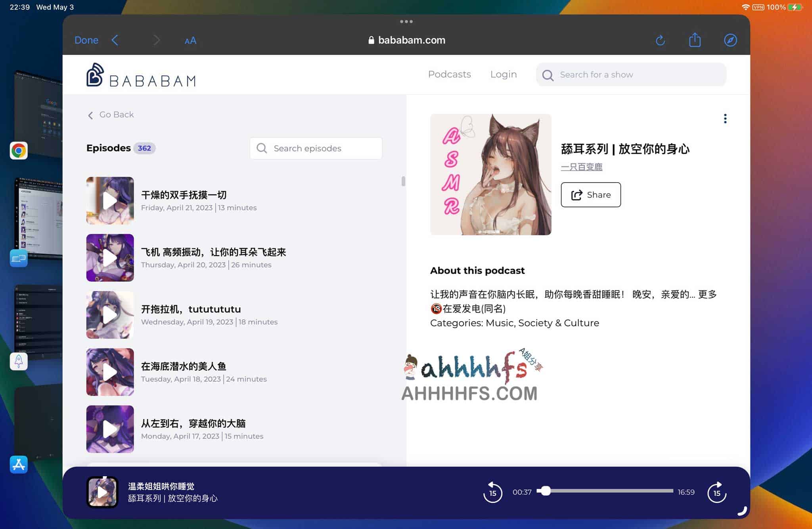Play the 干燥的双手抚摸一切 episode thumbnail
The width and height of the screenshot is (812, 529).
coord(110,201)
